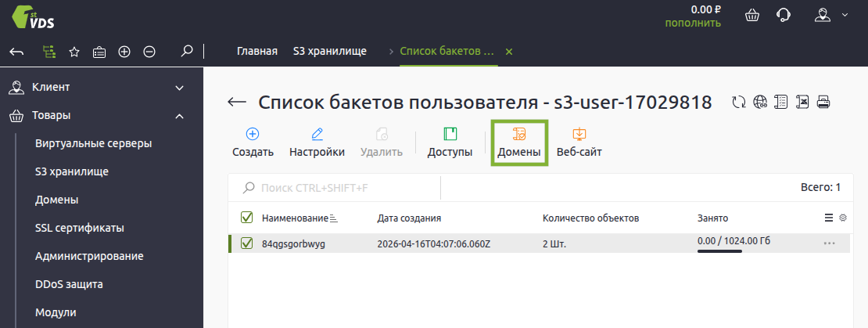Switch to the S3 хранилище tab
Screen dimensions: 868x328
click(329, 52)
